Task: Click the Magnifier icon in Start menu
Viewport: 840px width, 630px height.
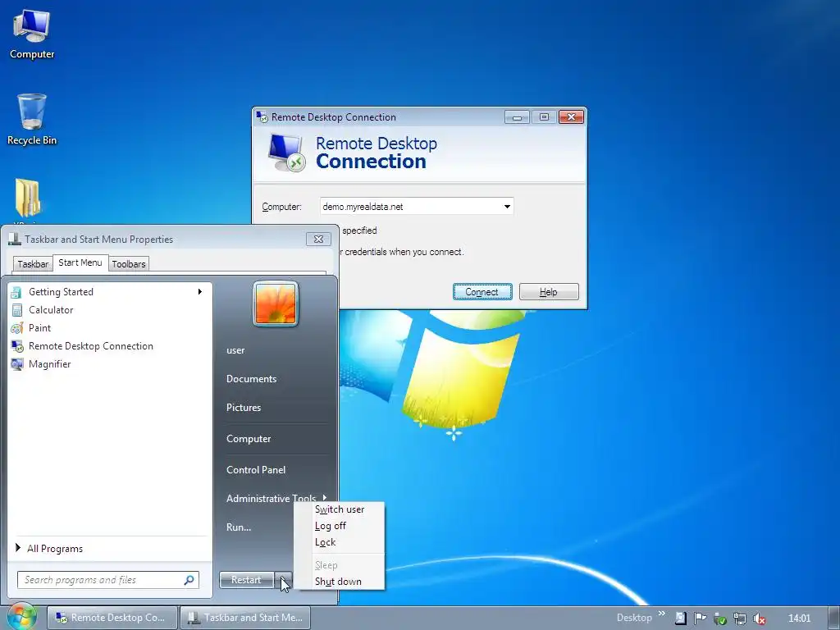Action: pos(16,364)
